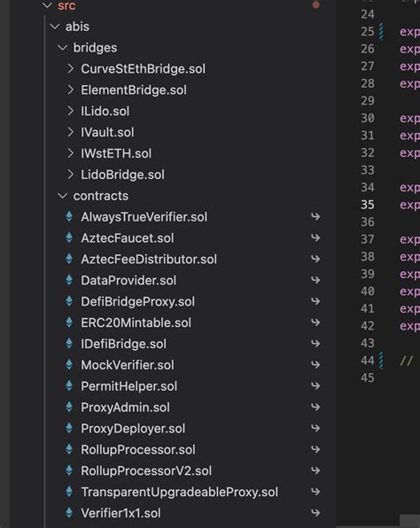Expand the IVault.sol folder chevron

(x=70, y=132)
